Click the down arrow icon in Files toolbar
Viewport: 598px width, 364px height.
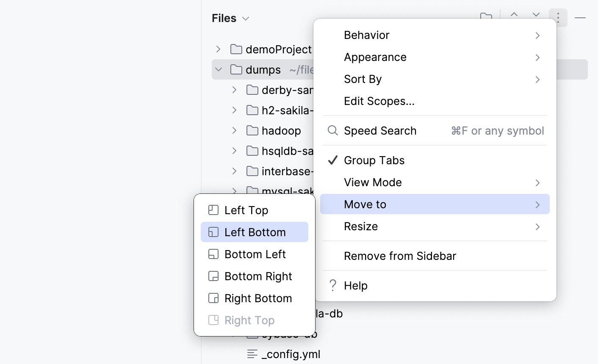pos(536,15)
